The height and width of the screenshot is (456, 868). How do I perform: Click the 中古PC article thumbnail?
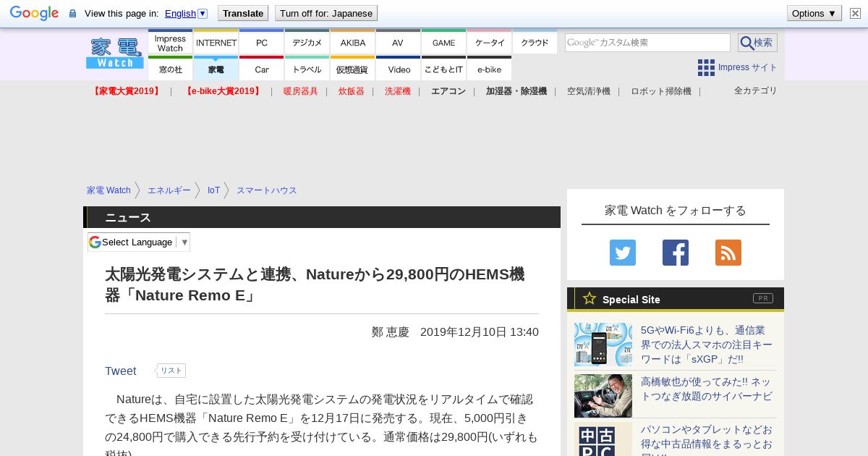(603, 441)
